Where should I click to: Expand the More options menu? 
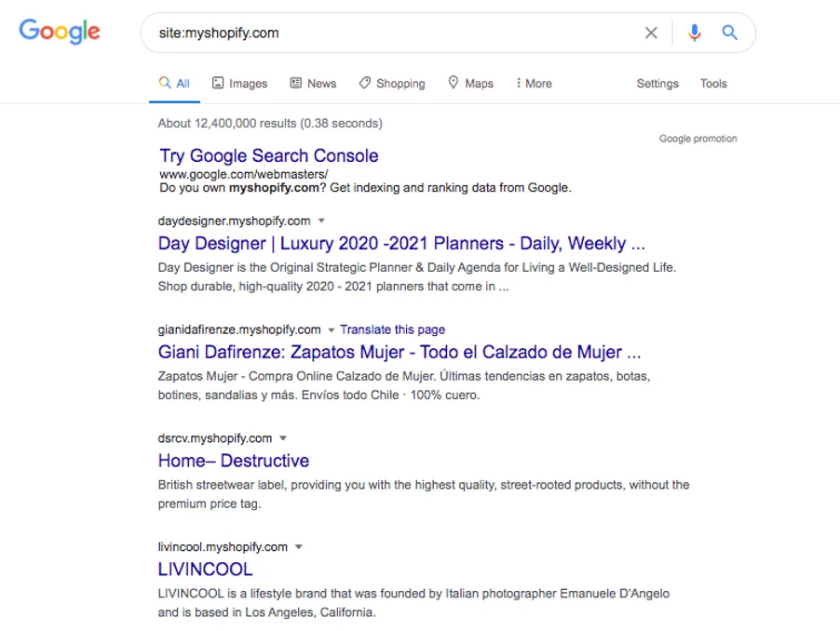coord(534,84)
